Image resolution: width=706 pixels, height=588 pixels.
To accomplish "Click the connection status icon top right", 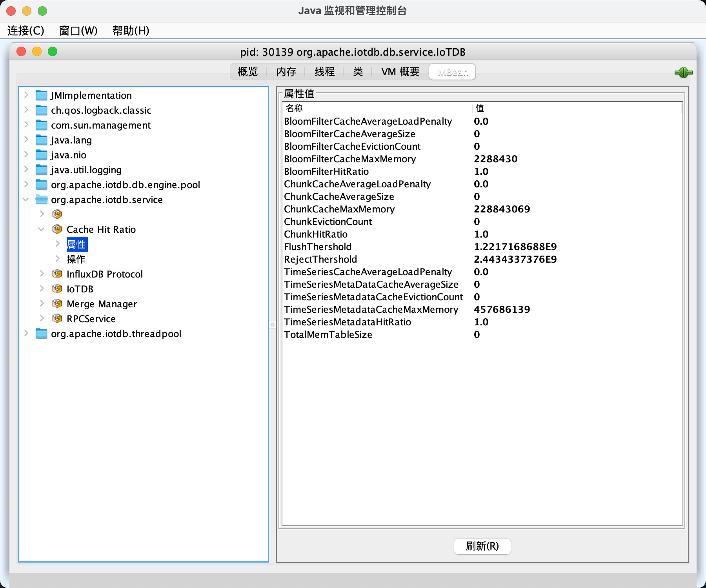I will [x=683, y=72].
